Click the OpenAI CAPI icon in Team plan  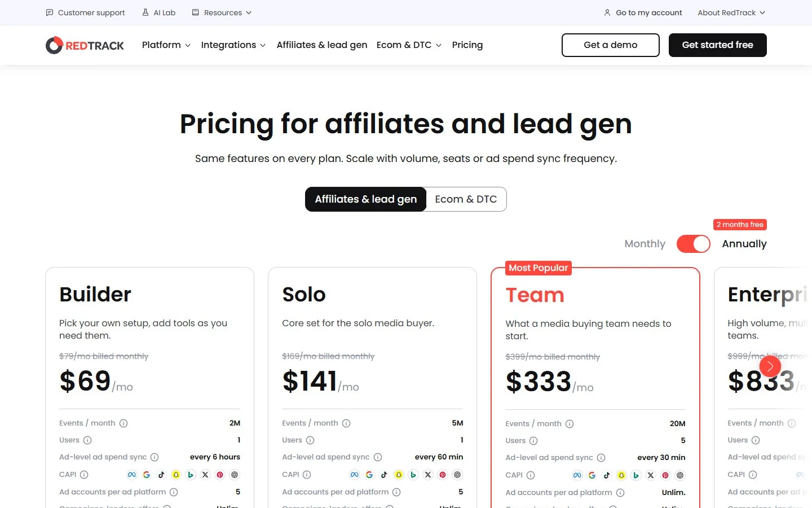coord(680,475)
